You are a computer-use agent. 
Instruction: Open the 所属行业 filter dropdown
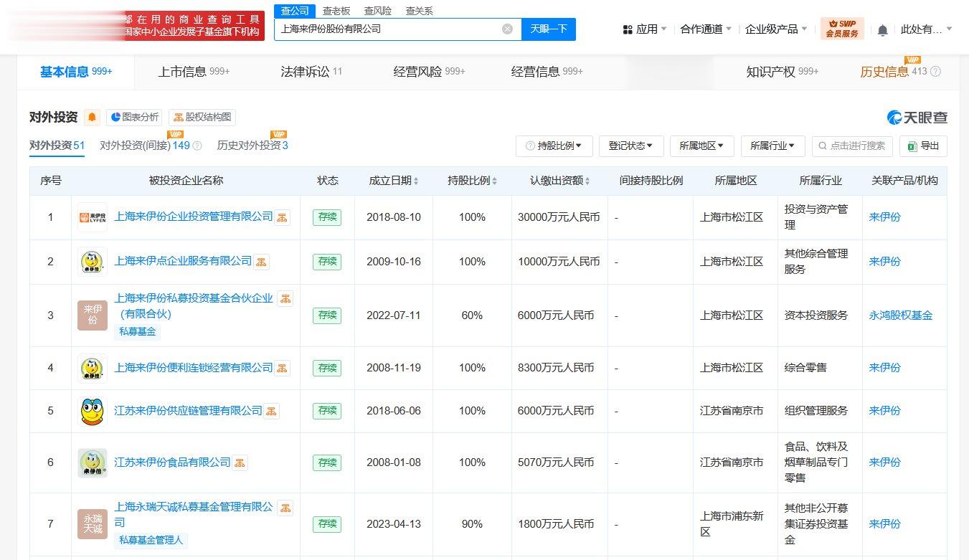tap(773, 146)
